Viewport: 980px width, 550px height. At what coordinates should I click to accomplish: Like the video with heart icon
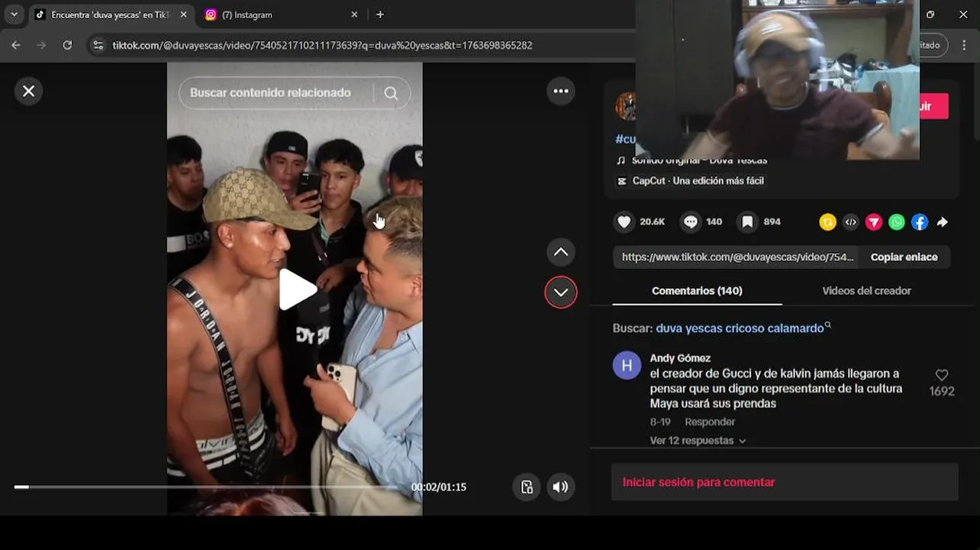click(x=624, y=222)
